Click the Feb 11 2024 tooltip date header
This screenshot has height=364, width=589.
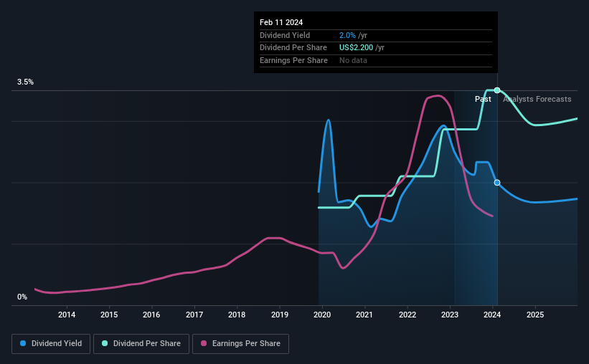281,22
